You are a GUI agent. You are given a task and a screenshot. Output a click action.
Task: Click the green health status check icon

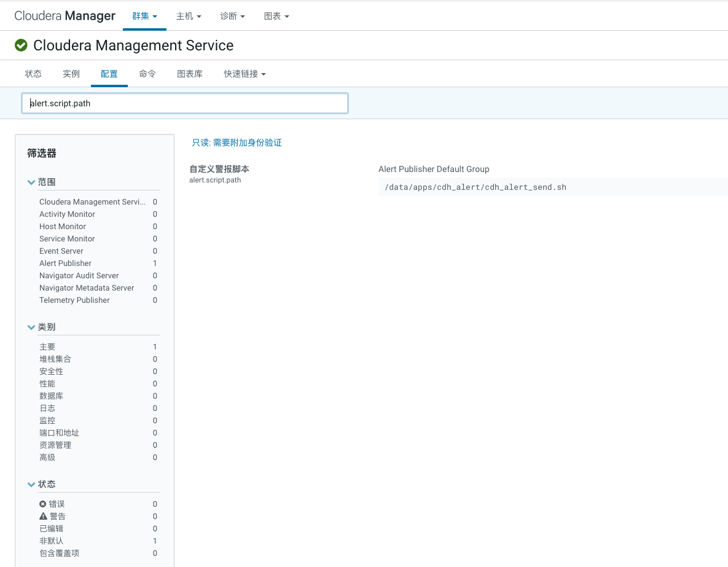pos(21,45)
